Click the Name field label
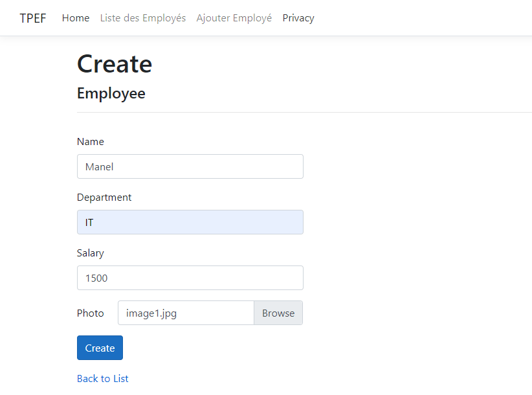Viewport: 532px width, 395px height. coord(90,141)
